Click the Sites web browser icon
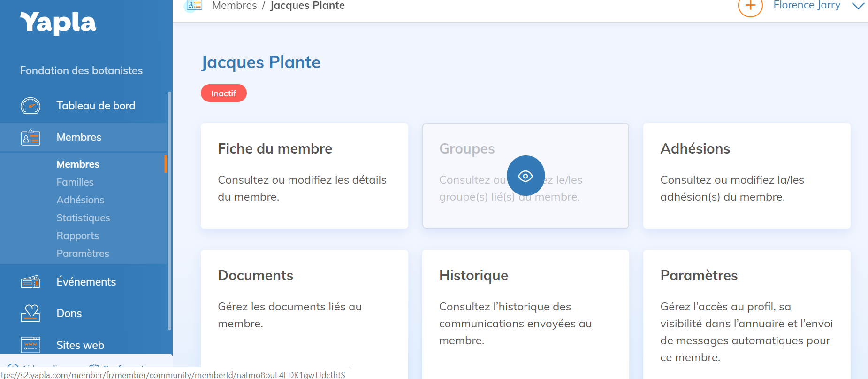868x379 pixels. pos(30,345)
